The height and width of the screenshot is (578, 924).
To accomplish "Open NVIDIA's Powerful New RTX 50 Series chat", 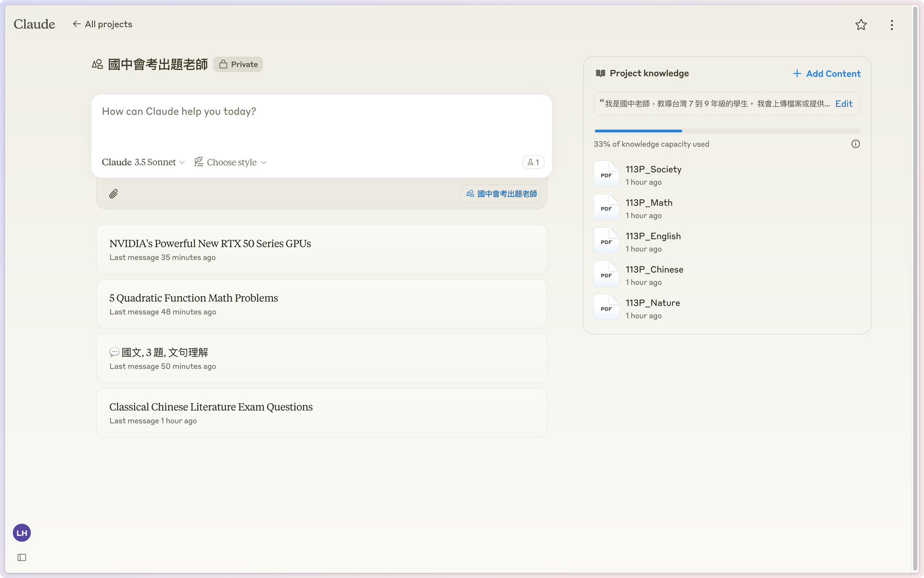I will 321,249.
